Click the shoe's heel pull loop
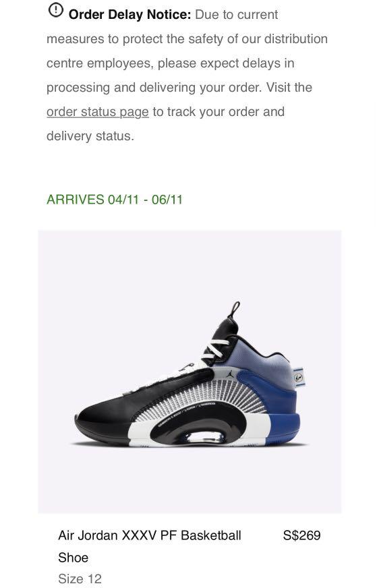The height and width of the screenshot is (588, 379). click(235, 310)
